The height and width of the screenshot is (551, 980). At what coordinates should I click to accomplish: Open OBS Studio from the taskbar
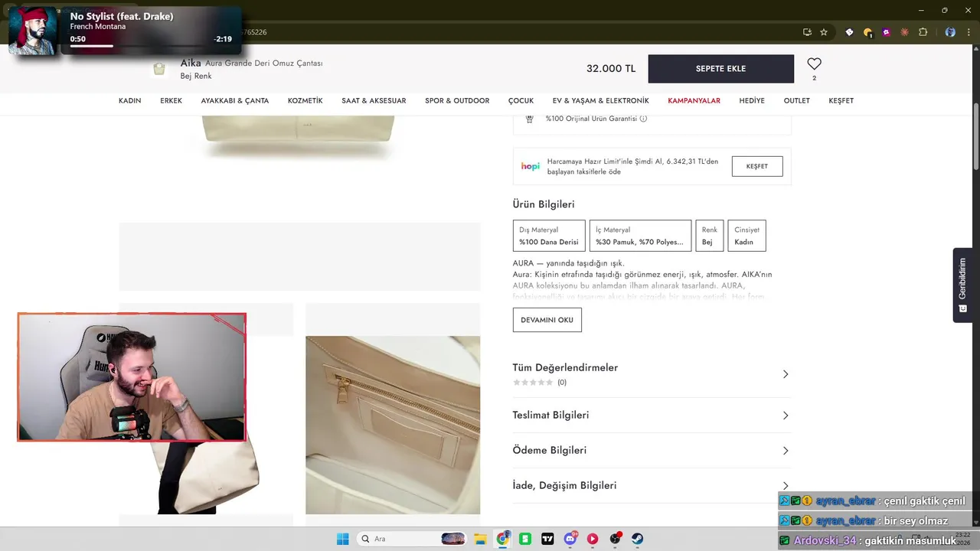(x=615, y=539)
